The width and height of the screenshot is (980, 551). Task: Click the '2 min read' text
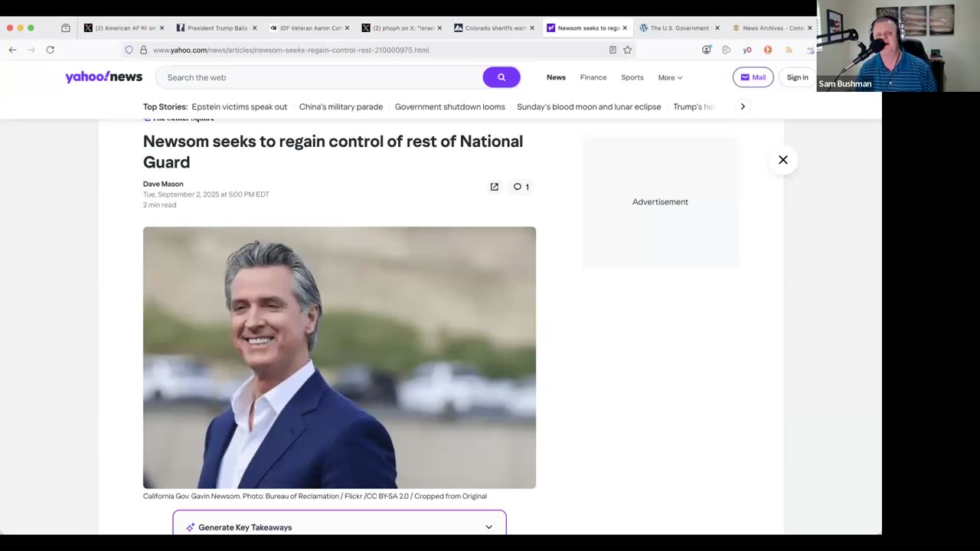pyautogui.click(x=159, y=205)
